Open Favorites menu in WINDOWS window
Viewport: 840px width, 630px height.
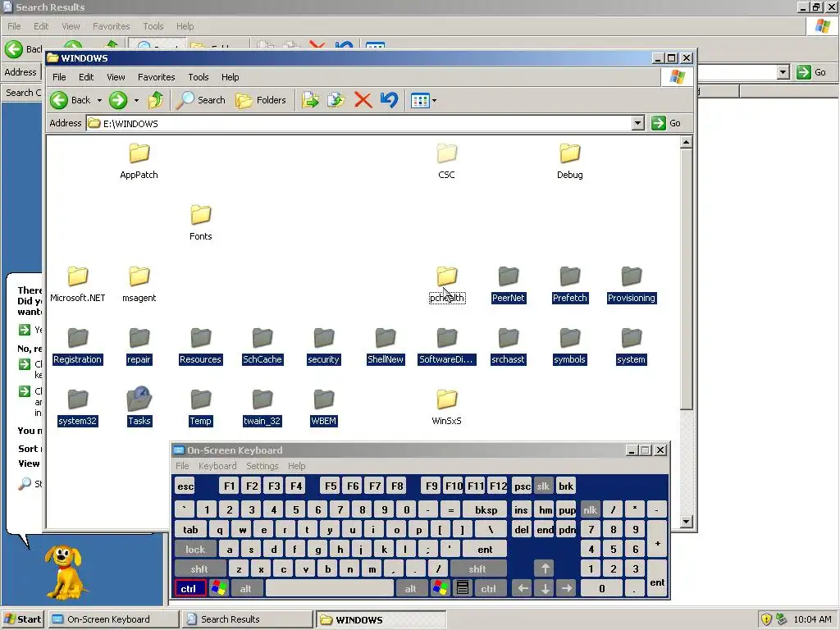157,77
